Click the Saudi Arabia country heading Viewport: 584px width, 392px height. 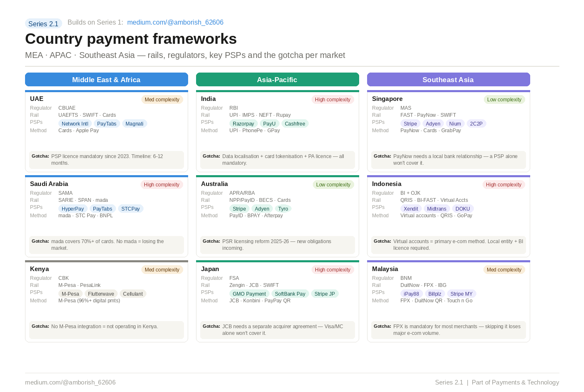pos(49,184)
